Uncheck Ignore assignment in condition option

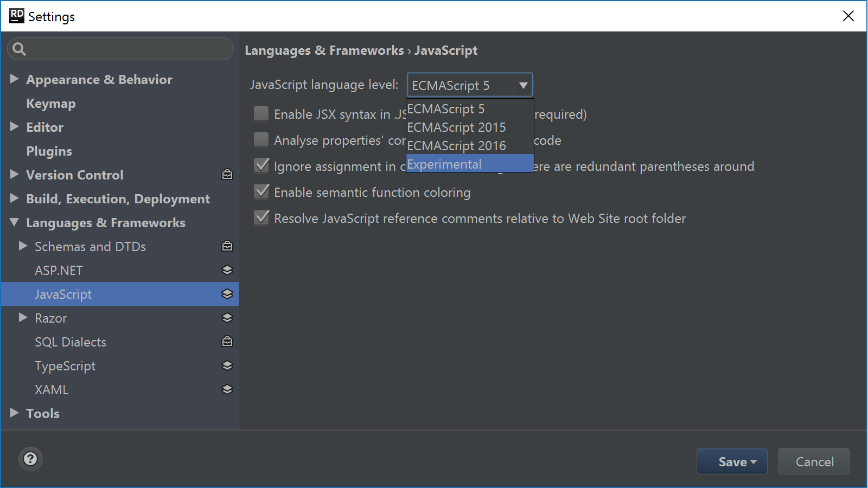261,165
